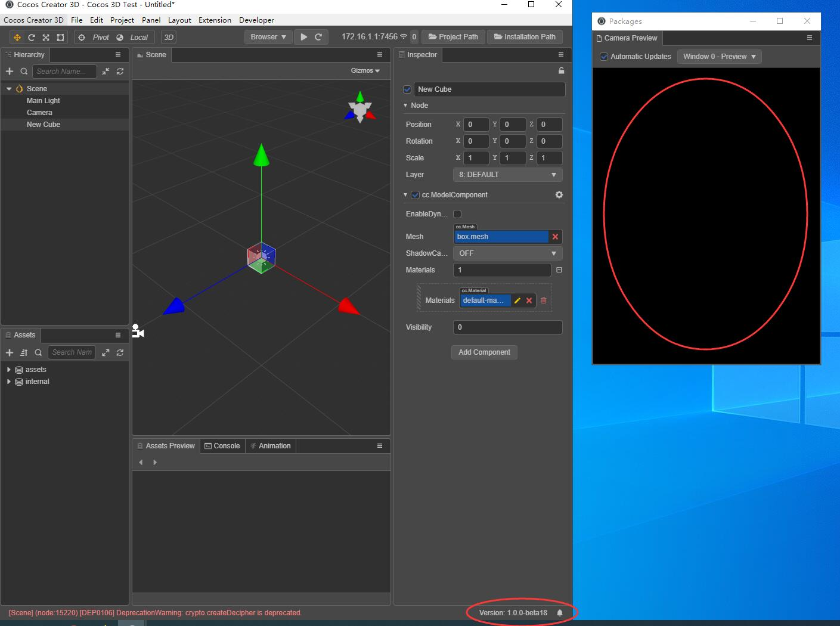Select the Rect transform tool
The width and height of the screenshot is (840, 626).
(x=60, y=37)
